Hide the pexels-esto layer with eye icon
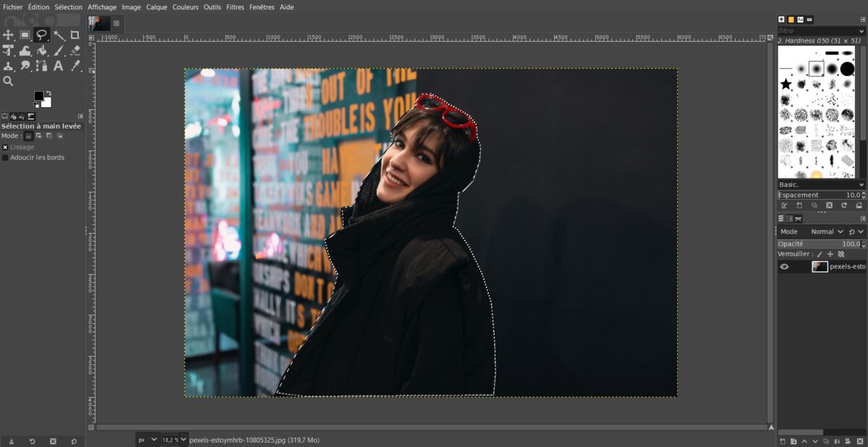This screenshot has height=447, width=868. [x=784, y=266]
